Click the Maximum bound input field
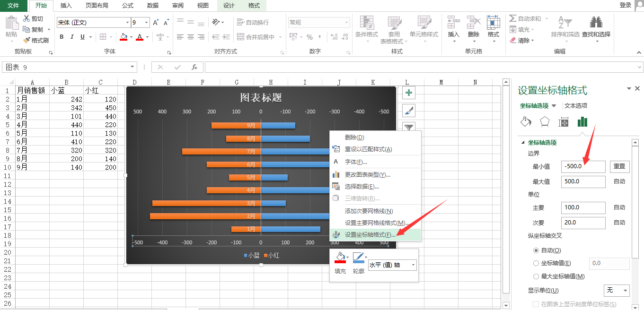 pos(583,181)
